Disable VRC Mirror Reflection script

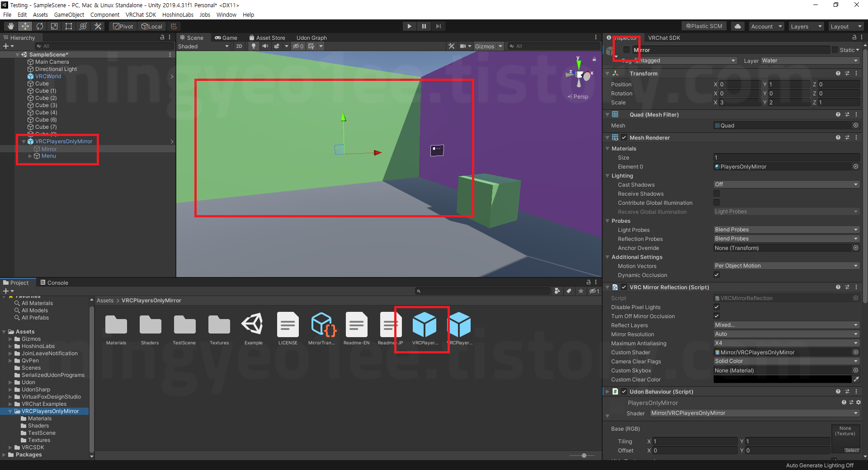tap(624, 287)
